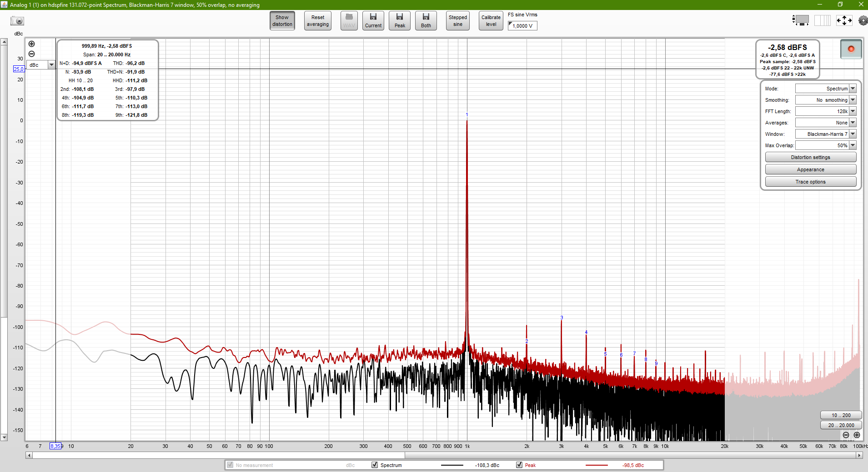Click the Reset averaging button
Image resolution: width=868 pixels, height=472 pixels.
coord(318,21)
